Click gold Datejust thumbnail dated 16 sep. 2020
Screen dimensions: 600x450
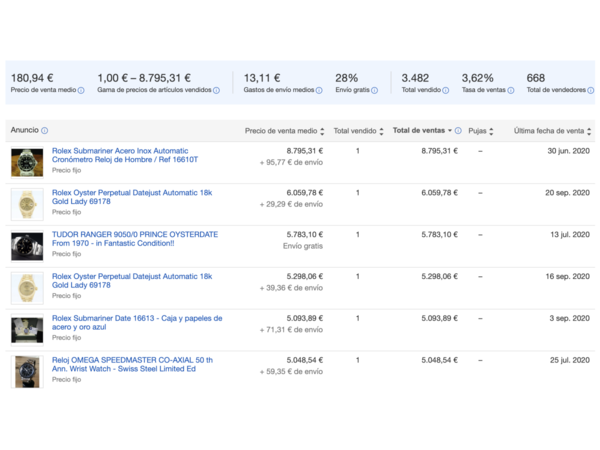(x=27, y=288)
